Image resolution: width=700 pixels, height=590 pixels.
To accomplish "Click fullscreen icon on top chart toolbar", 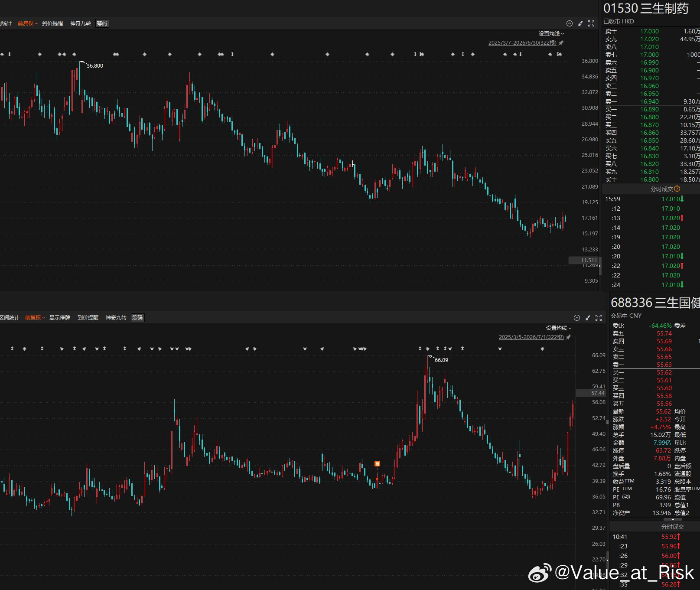I will 591,23.
